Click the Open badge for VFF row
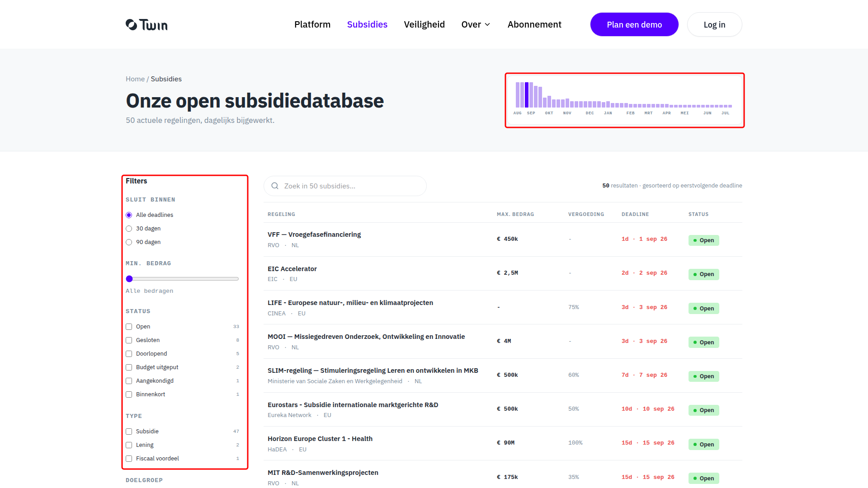 click(x=703, y=240)
